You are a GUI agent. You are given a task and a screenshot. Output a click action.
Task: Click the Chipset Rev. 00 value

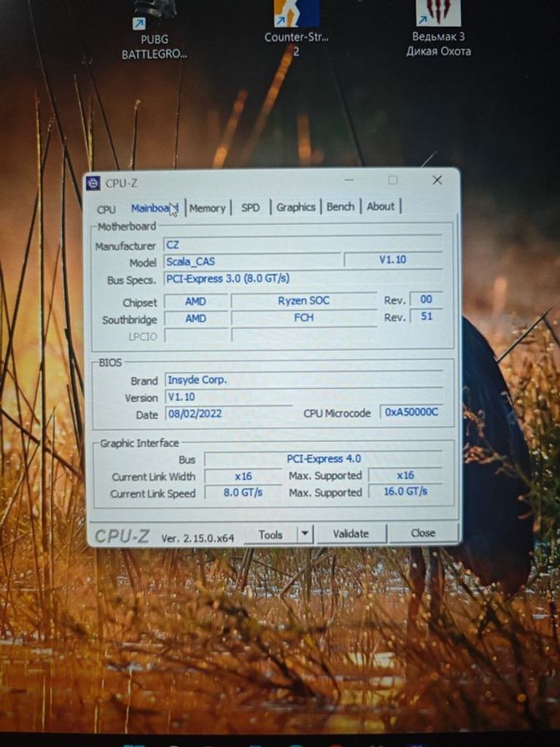click(x=426, y=299)
